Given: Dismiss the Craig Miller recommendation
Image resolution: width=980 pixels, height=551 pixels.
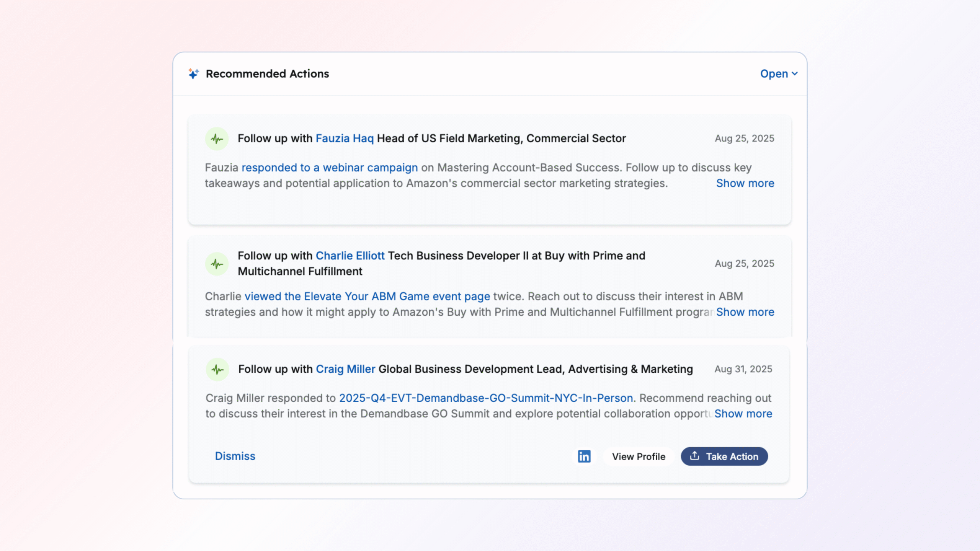Looking at the screenshot, I should (x=235, y=456).
